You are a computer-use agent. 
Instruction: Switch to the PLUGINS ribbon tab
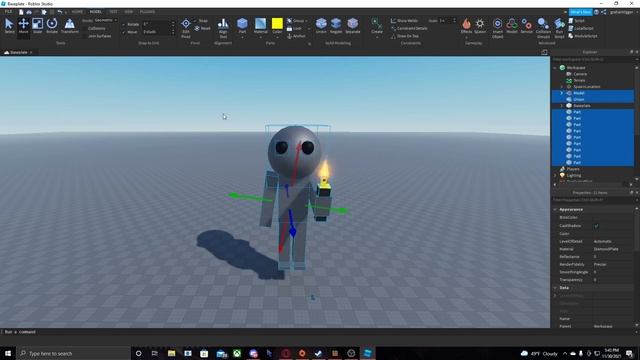click(x=147, y=12)
